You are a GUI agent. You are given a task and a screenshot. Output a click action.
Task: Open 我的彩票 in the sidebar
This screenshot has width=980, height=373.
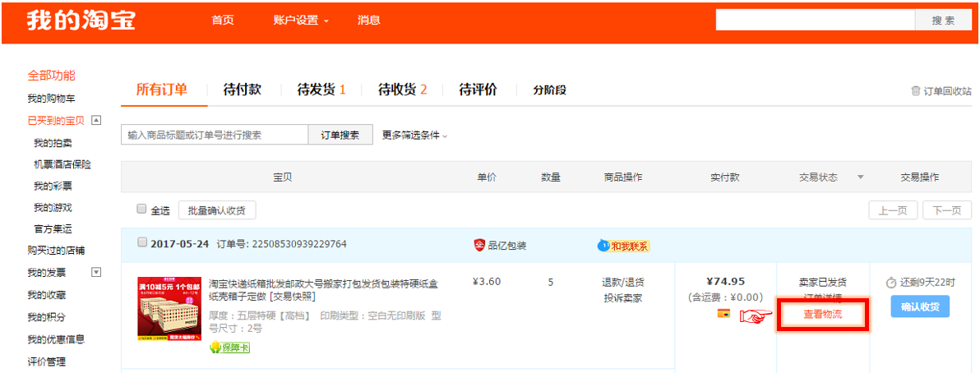53,186
